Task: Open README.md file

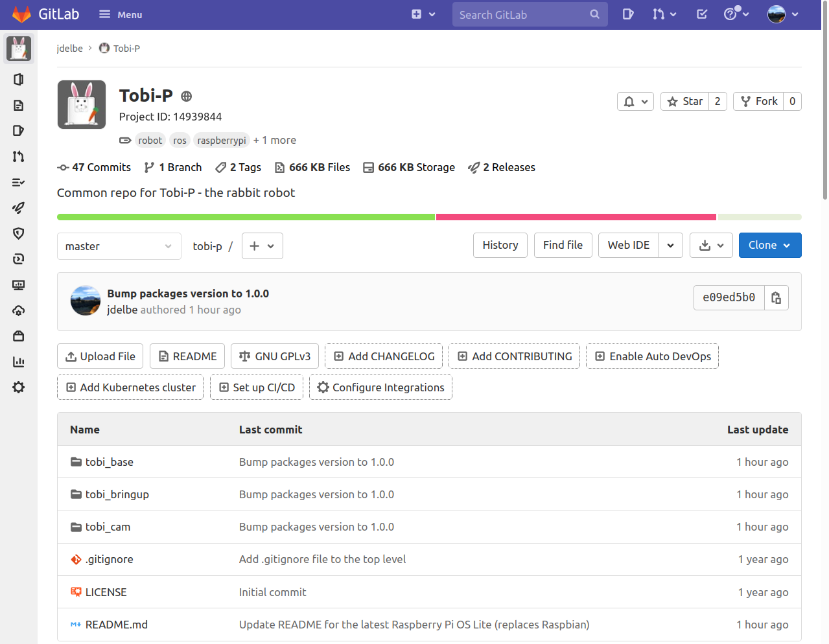Action: point(117,625)
